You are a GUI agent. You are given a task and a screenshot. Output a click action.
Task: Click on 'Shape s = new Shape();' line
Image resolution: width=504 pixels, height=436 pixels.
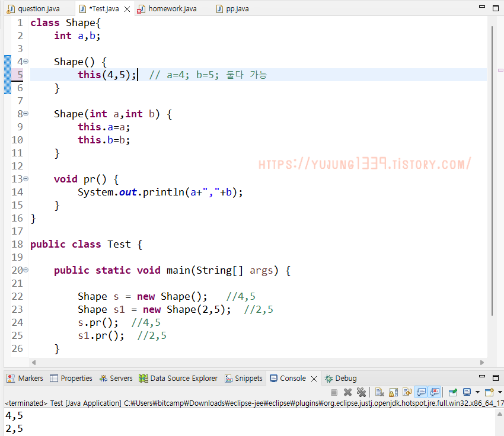coord(142,296)
